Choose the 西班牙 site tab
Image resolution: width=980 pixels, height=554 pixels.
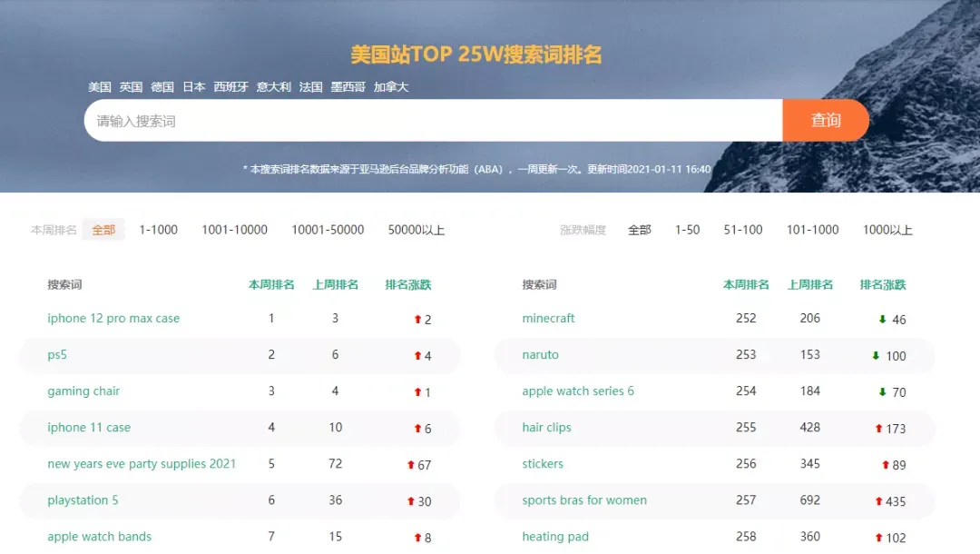tap(230, 87)
